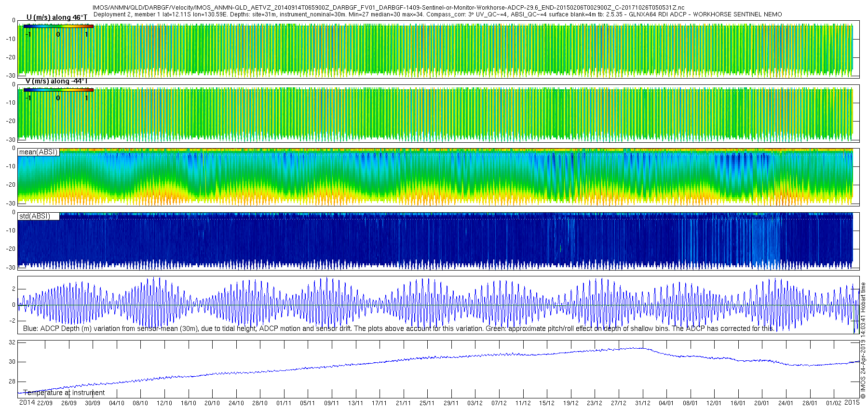Click the 'Temperature at instrument' label
This screenshot has width=868, height=410.
(64, 393)
